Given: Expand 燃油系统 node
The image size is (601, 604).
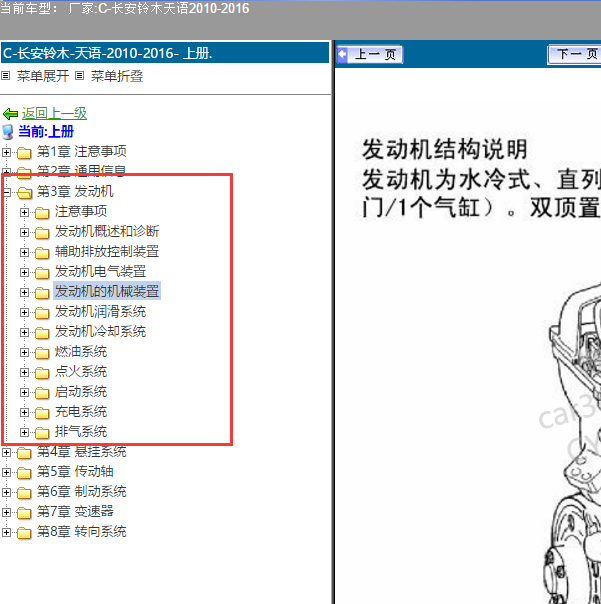Looking at the screenshot, I should pyautogui.click(x=24, y=352).
